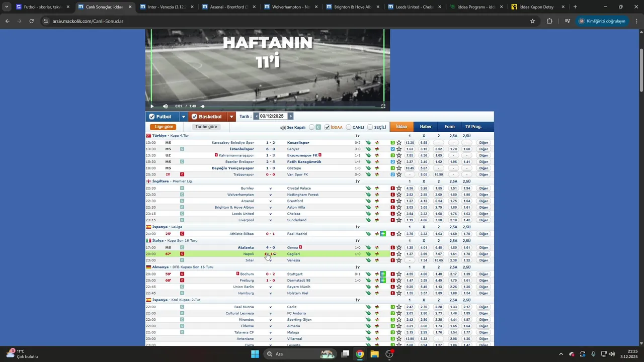644x362 pixels.
Task: Open the İddaa tab
Action: click(401, 127)
